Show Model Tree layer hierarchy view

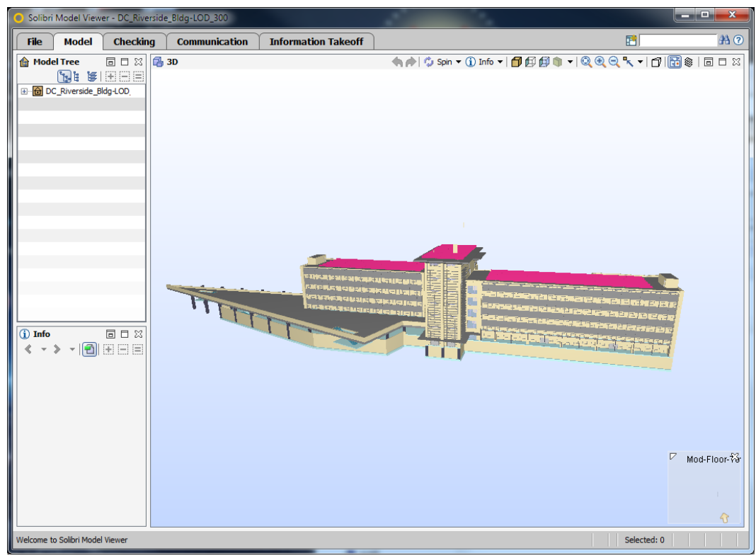(91, 76)
